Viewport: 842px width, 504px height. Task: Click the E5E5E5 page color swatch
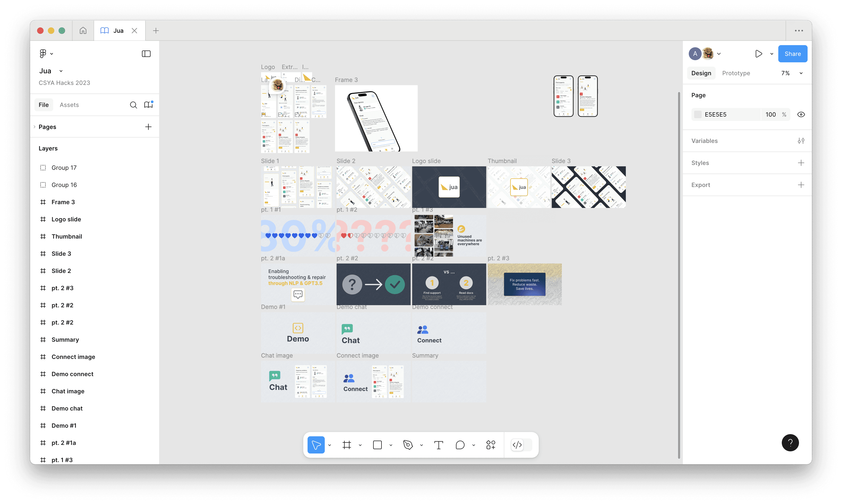coord(698,114)
